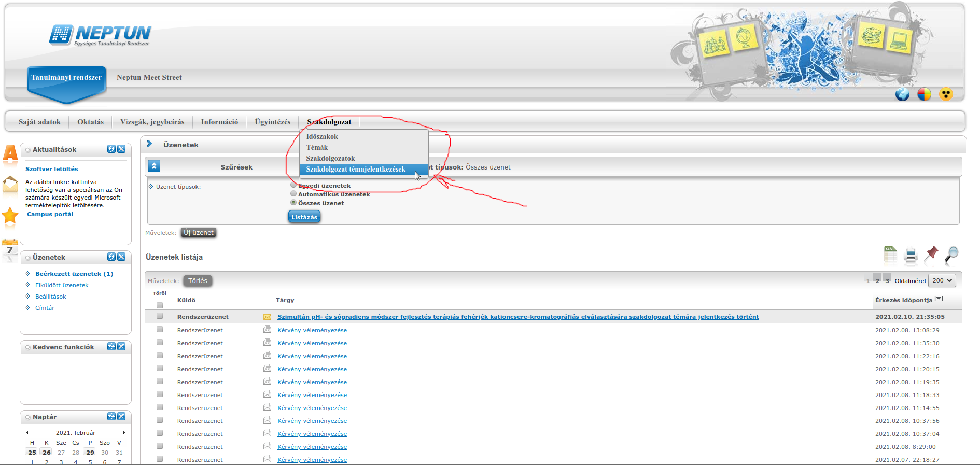This screenshot has height=465, width=980.
Task: Select the Automatikus üzenetek radio button
Action: (293, 194)
